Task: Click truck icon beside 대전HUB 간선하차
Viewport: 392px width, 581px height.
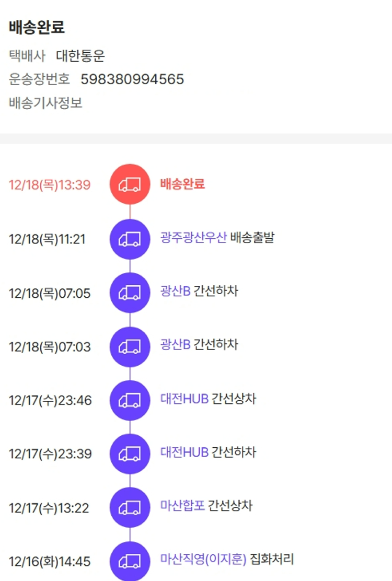Action: point(130,454)
